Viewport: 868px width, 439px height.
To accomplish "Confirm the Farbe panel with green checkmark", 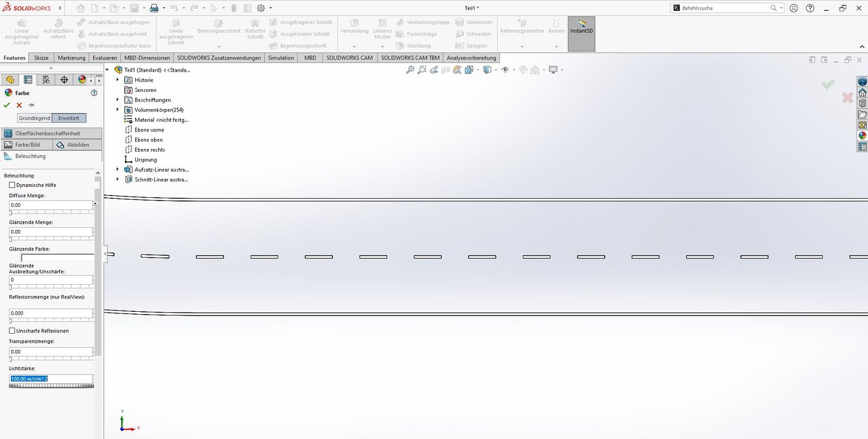I will tap(7, 105).
